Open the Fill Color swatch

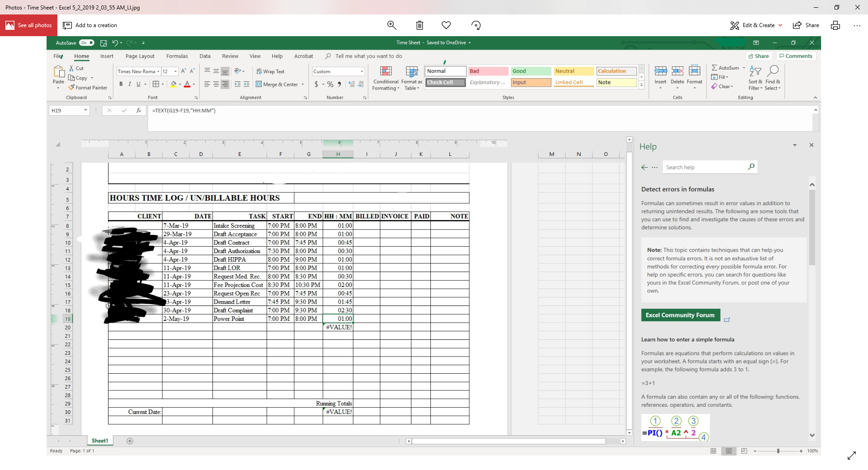pos(174,84)
